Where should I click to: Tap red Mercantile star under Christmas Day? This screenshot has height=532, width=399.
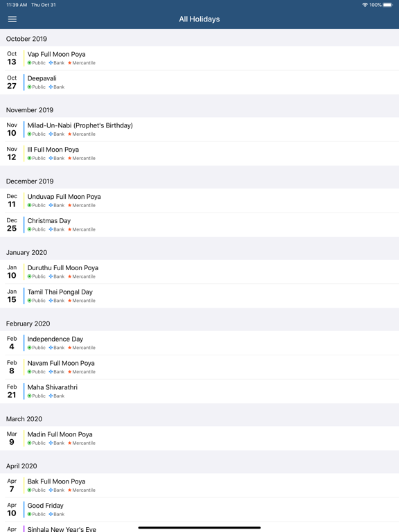[x=69, y=229]
